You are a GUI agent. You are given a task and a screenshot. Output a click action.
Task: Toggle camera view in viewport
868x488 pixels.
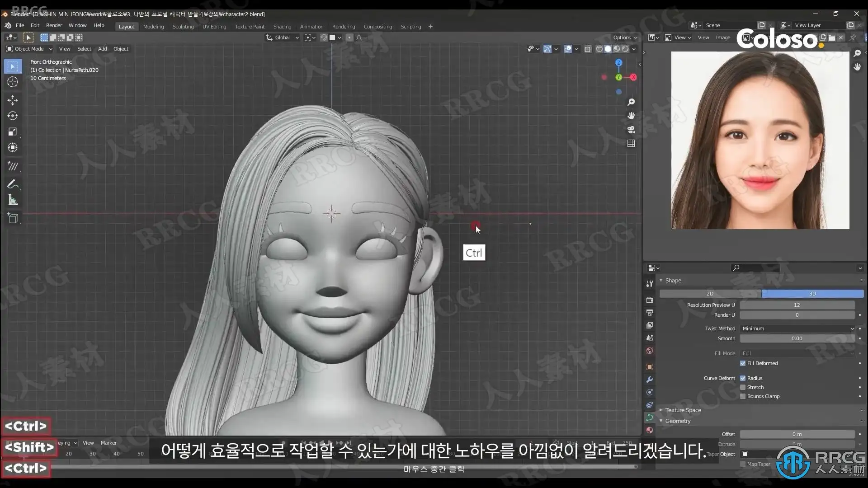pyautogui.click(x=631, y=130)
